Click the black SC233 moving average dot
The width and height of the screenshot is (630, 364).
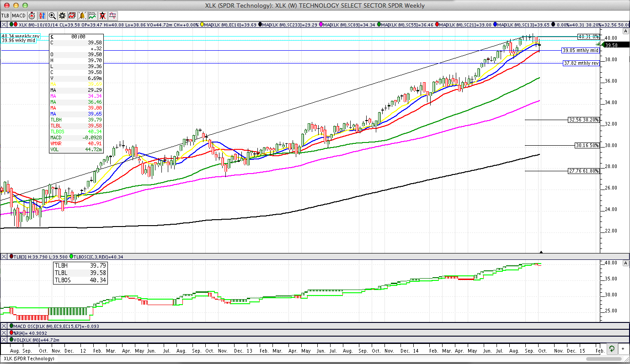coord(260,25)
